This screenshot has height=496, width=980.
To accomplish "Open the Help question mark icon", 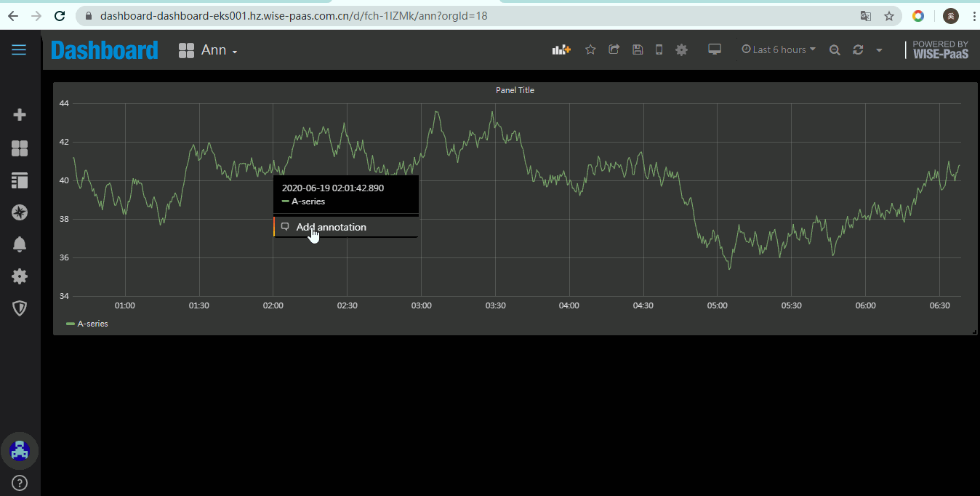I will [x=20, y=483].
